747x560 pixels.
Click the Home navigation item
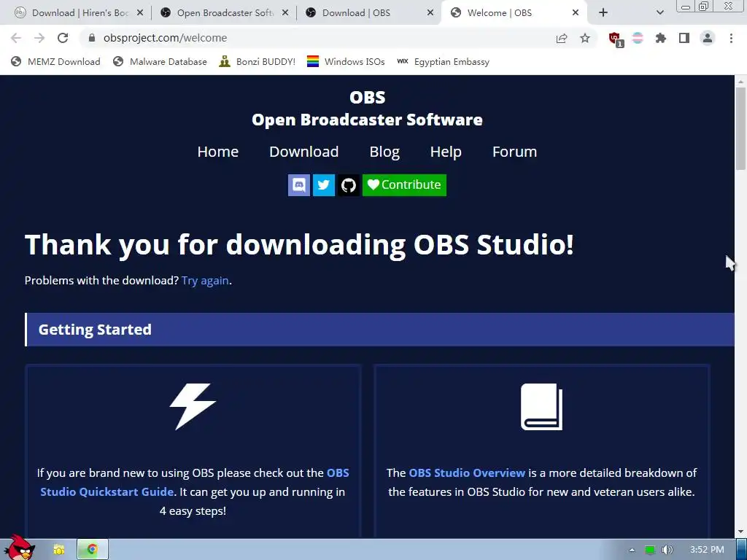[217, 152]
